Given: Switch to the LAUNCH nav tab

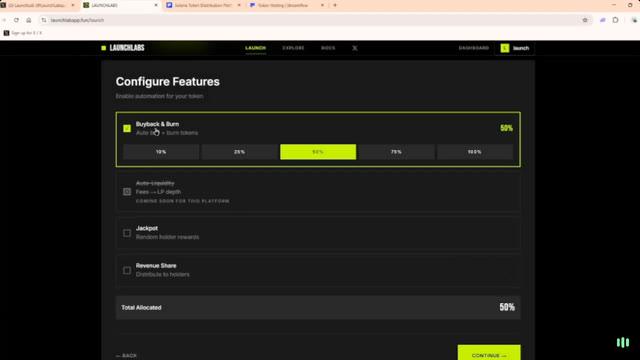Looking at the screenshot, I should pyautogui.click(x=256, y=48).
